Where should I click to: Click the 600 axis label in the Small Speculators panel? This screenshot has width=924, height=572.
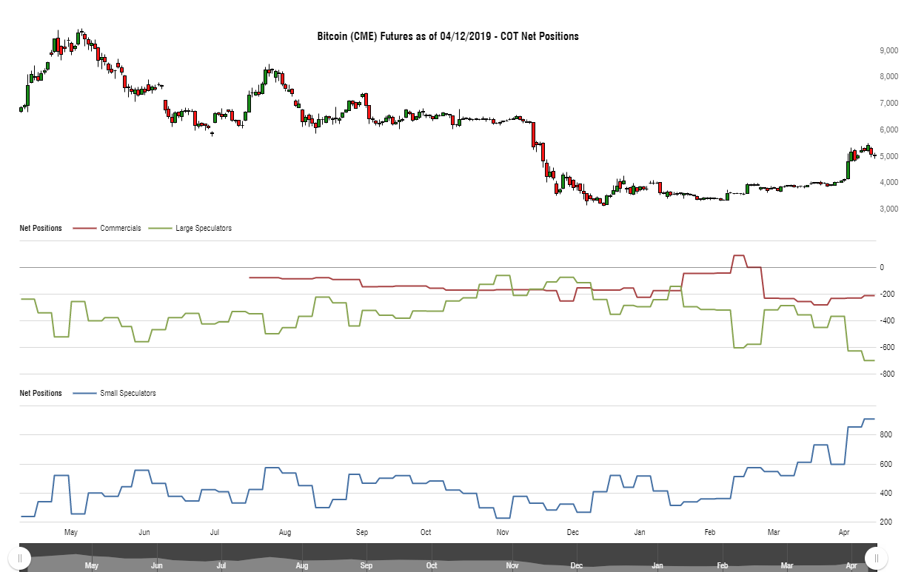pos(885,465)
